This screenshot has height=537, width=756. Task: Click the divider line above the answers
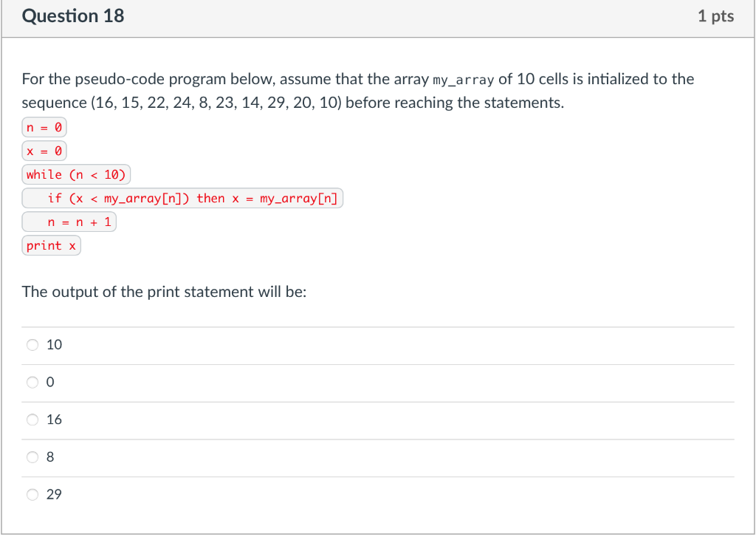click(378, 326)
